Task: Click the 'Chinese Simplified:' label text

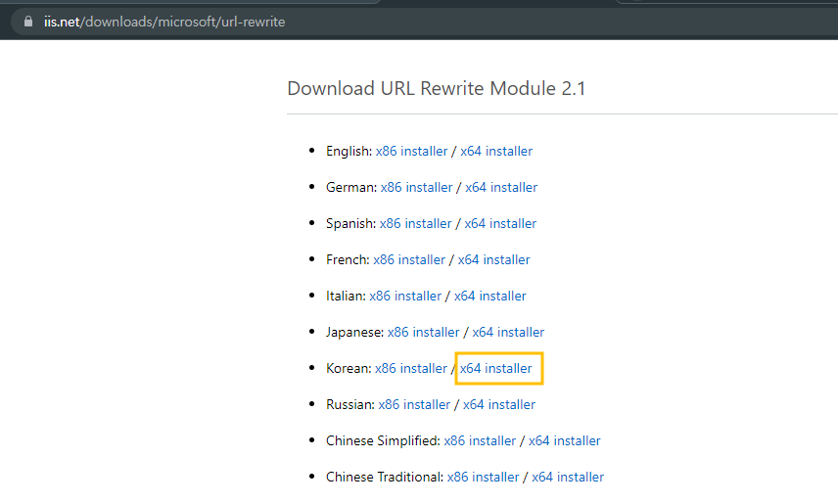Action: (383, 441)
